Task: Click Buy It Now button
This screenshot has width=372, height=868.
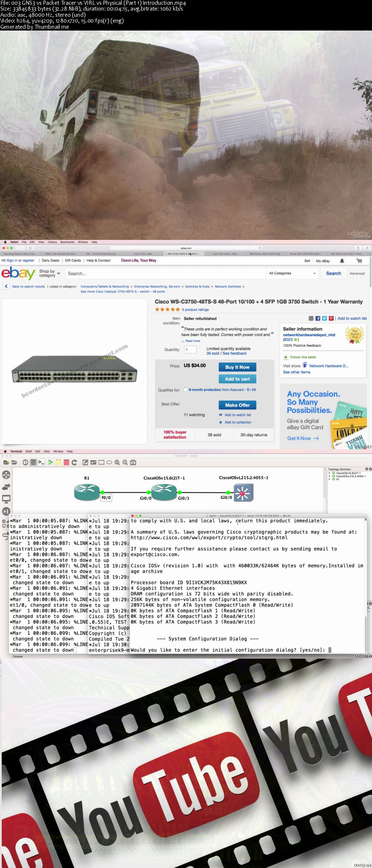Action: coord(237,367)
